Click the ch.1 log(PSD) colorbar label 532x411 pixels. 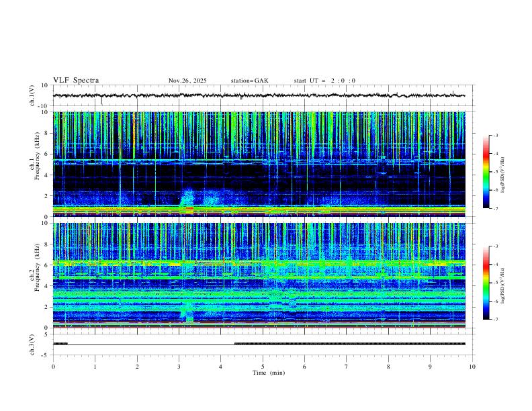(x=503, y=175)
